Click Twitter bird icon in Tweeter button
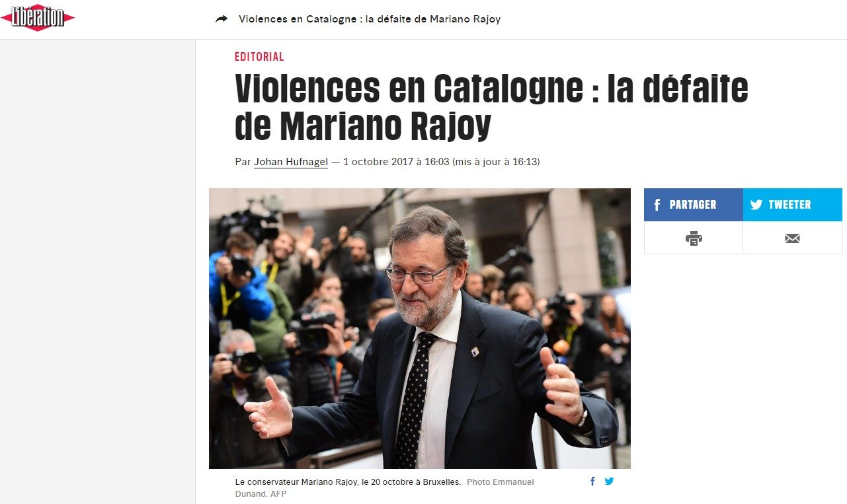Viewport: 847px width, 504px height. click(x=756, y=205)
